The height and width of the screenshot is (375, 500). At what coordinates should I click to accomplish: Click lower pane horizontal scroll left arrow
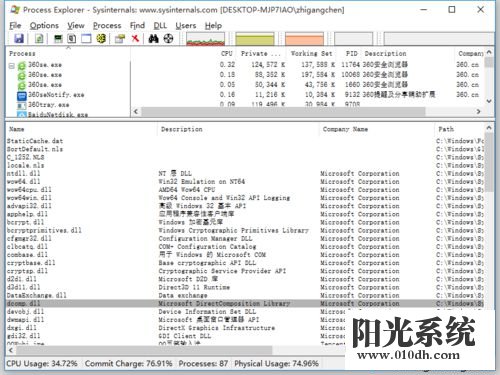[11, 351]
